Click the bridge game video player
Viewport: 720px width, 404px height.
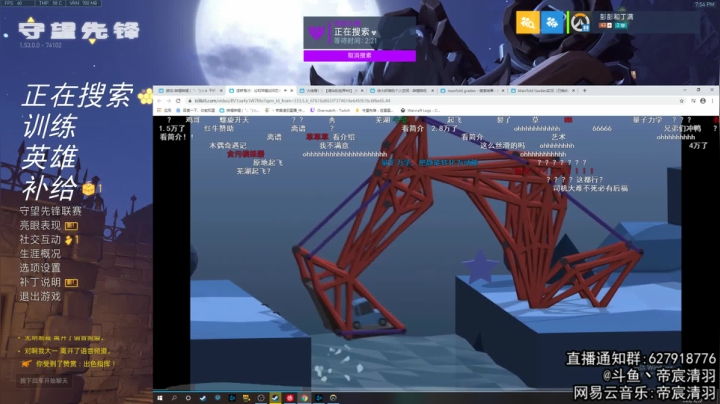pyautogui.click(x=435, y=252)
